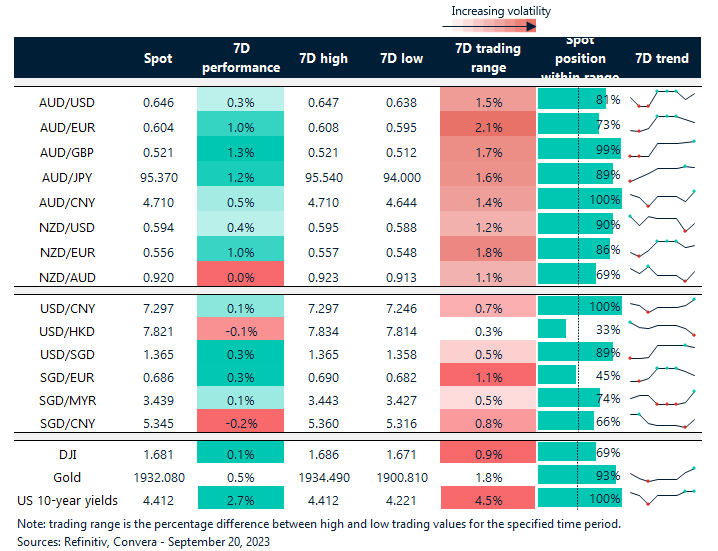Click the 7D performance column header
The width and height of the screenshot is (718, 551).
click(240, 59)
